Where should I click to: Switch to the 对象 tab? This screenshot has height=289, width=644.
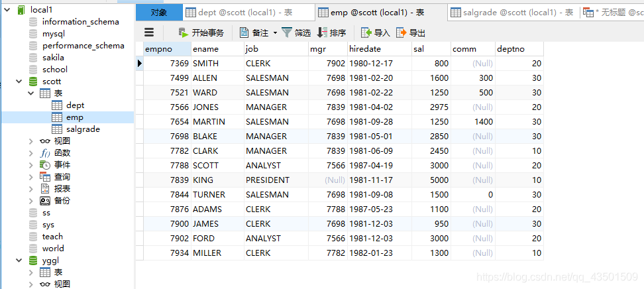(x=159, y=13)
